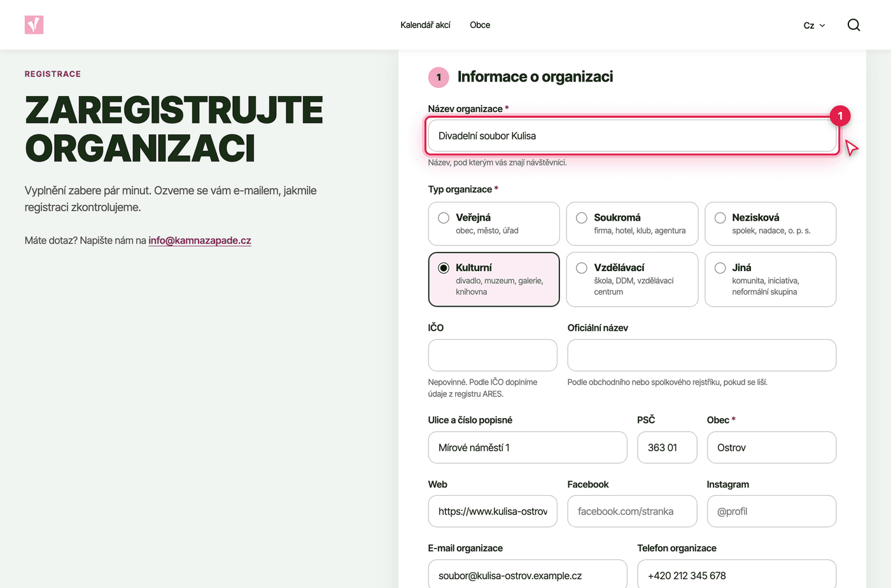The width and height of the screenshot is (891, 588).
Task: Open the search magnifier icon
Action: [x=853, y=25]
